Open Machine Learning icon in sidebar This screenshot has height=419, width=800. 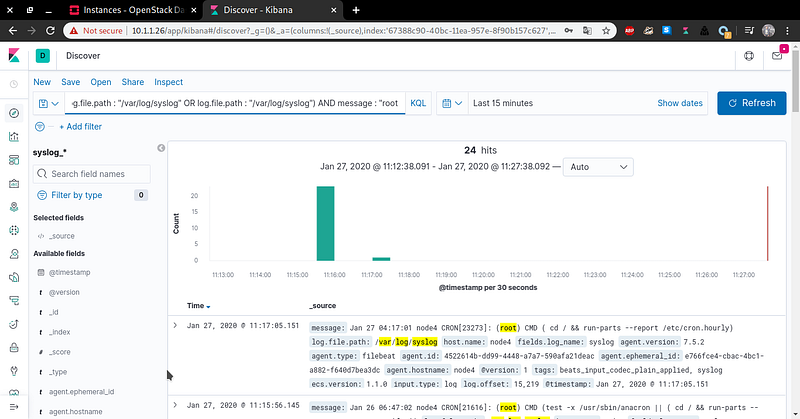point(14,230)
